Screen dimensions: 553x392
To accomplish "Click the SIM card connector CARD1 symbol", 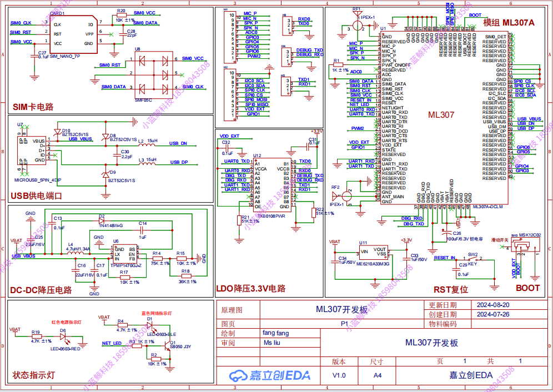I will (x=72, y=33).
